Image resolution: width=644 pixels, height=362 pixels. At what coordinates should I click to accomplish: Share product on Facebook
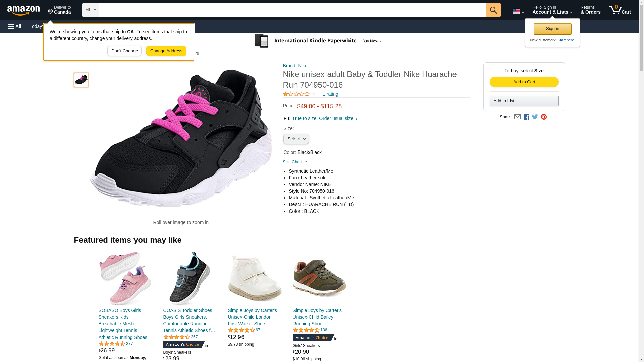pyautogui.click(x=526, y=117)
